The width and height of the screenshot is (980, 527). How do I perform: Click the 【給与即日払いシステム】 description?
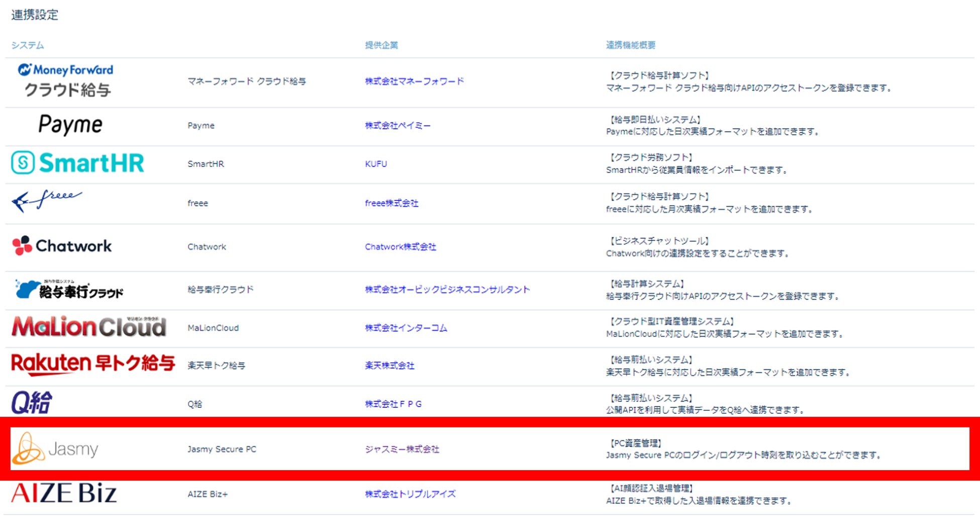click(x=655, y=120)
